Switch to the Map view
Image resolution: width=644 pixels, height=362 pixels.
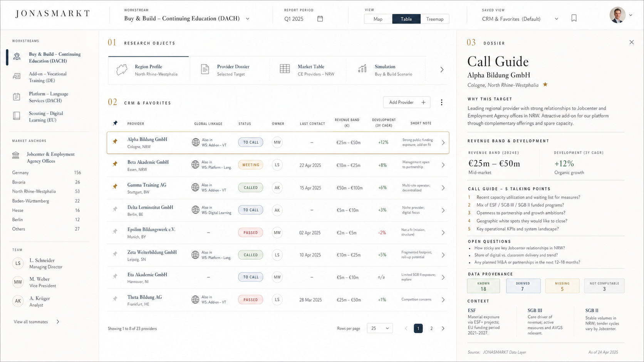pyautogui.click(x=378, y=19)
